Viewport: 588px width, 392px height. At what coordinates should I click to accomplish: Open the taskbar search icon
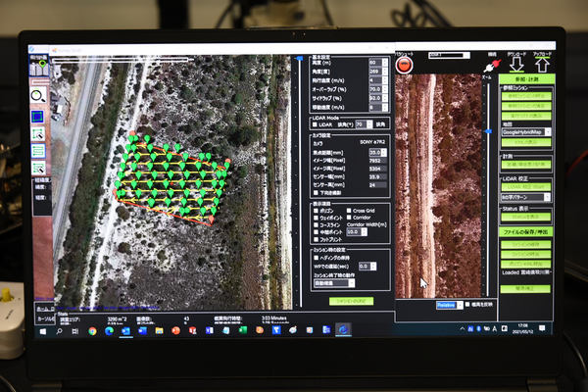click(59, 331)
